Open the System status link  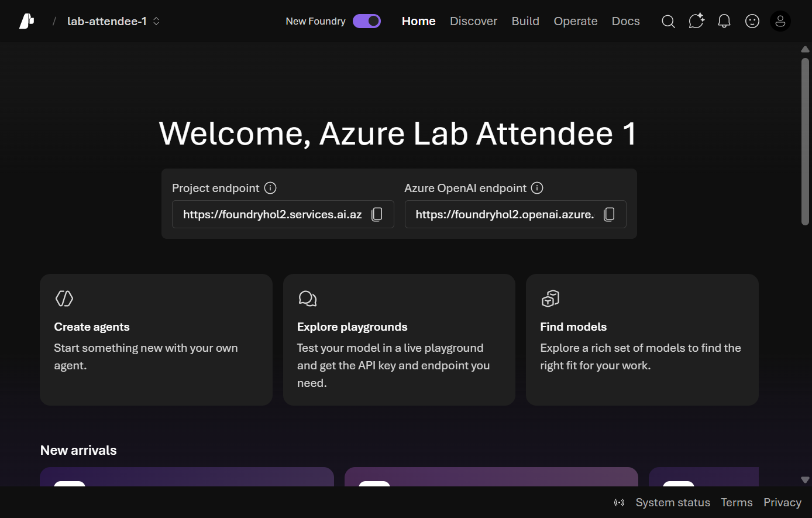coord(673,503)
